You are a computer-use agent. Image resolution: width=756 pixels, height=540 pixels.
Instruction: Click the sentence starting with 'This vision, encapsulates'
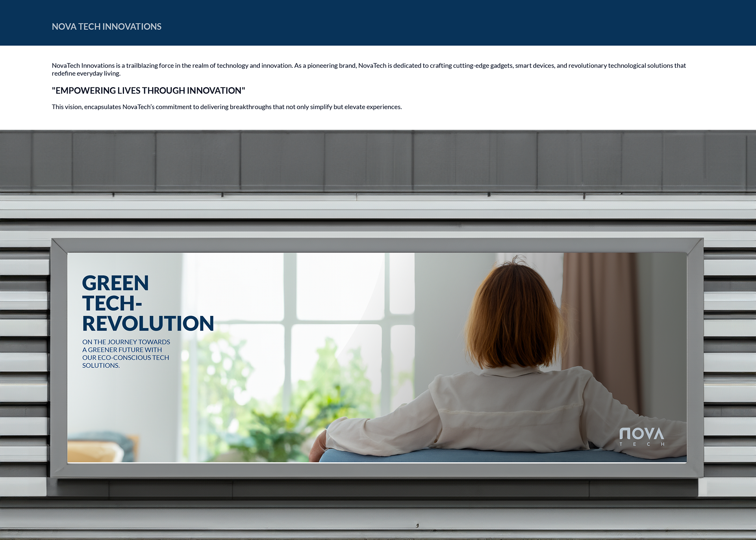[x=226, y=107]
